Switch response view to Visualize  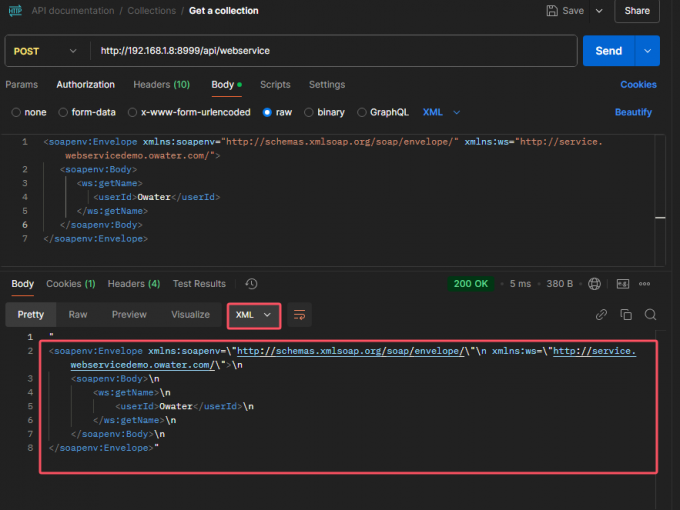[x=190, y=314]
